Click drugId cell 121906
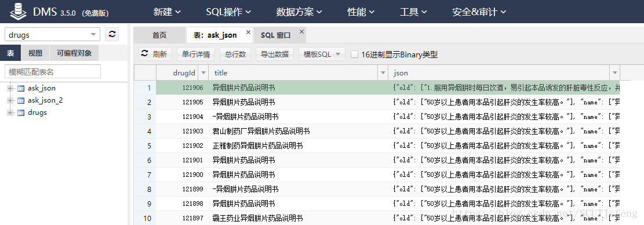Screen dimensions: 644x225 [x=183, y=88]
